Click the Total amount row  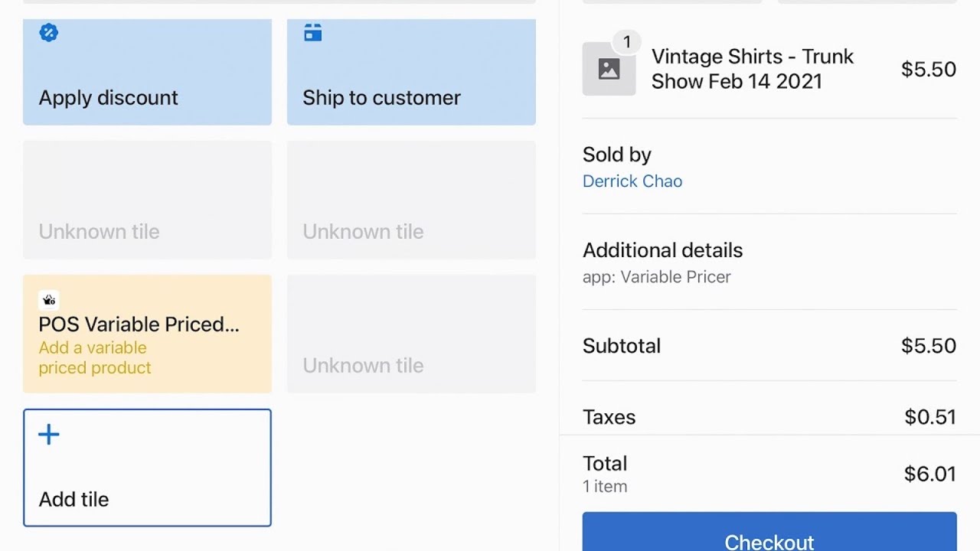(769, 474)
